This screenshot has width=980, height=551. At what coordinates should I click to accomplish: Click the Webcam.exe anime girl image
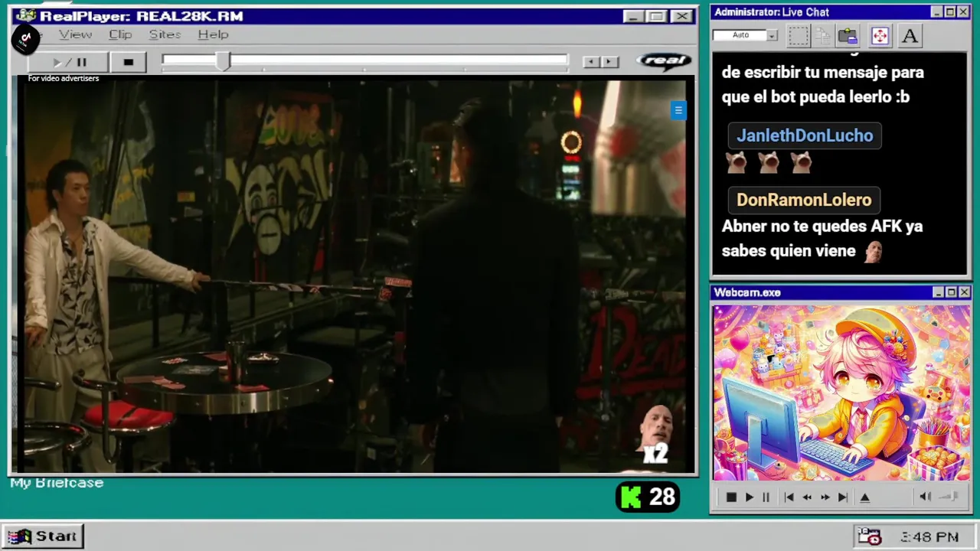pyautogui.click(x=841, y=393)
